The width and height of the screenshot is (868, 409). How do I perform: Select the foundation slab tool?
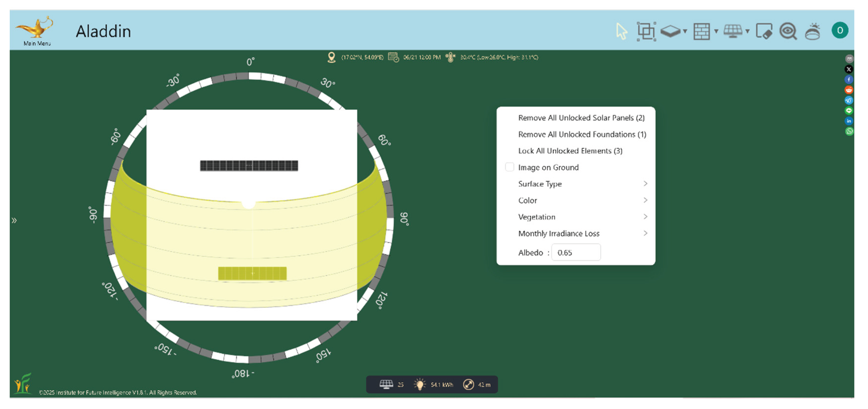670,31
